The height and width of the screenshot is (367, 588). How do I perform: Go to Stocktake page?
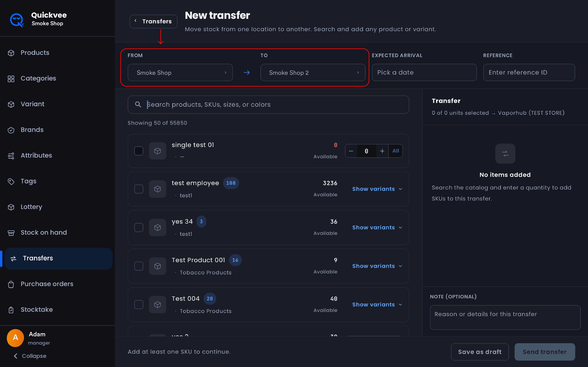click(x=37, y=310)
